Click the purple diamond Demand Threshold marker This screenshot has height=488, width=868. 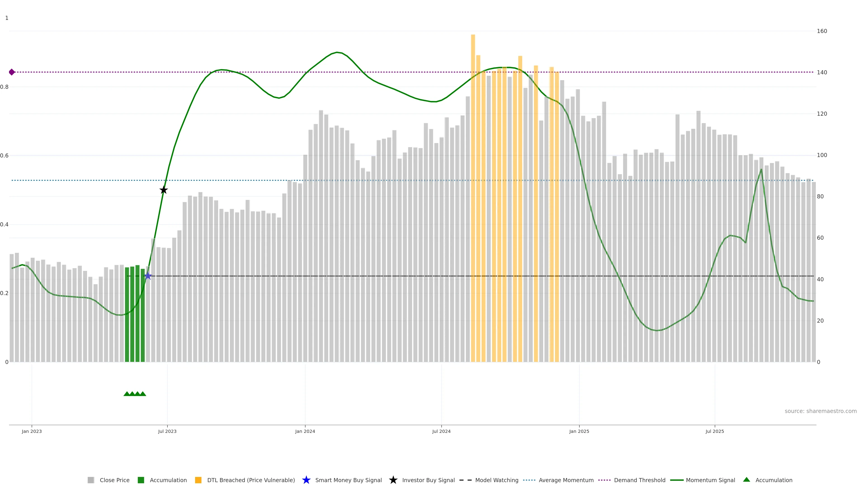(12, 72)
